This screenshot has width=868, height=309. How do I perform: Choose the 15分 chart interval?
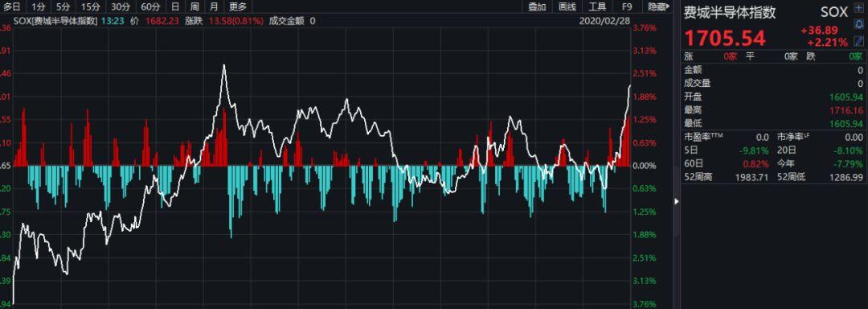click(x=90, y=6)
